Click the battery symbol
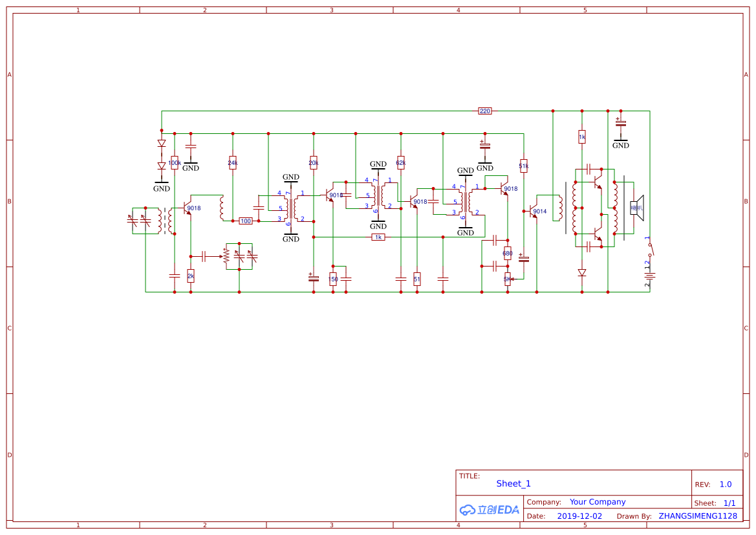 pos(649,276)
